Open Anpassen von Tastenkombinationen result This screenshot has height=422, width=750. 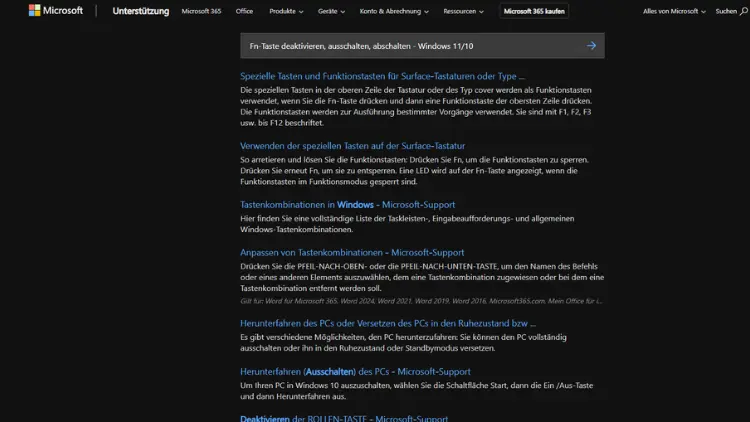click(352, 253)
